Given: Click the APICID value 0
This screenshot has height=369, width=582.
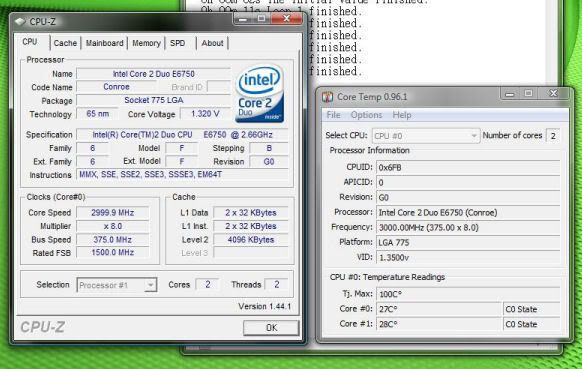Looking at the screenshot, I should (x=468, y=182).
